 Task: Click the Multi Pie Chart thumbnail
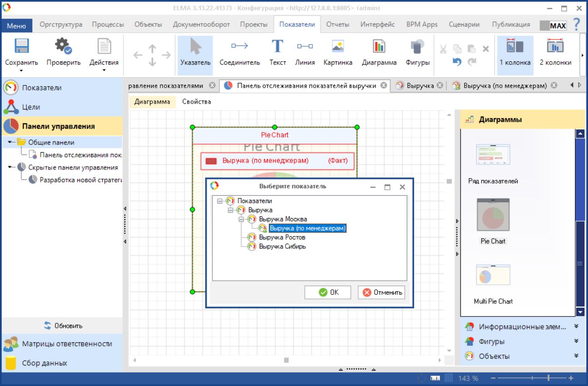pyautogui.click(x=493, y=276)
